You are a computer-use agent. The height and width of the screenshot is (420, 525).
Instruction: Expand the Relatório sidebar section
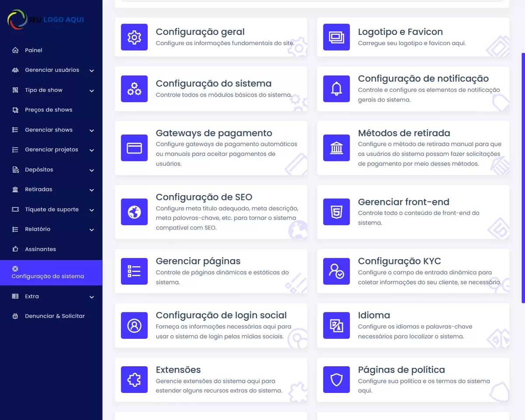pos(91,230)
